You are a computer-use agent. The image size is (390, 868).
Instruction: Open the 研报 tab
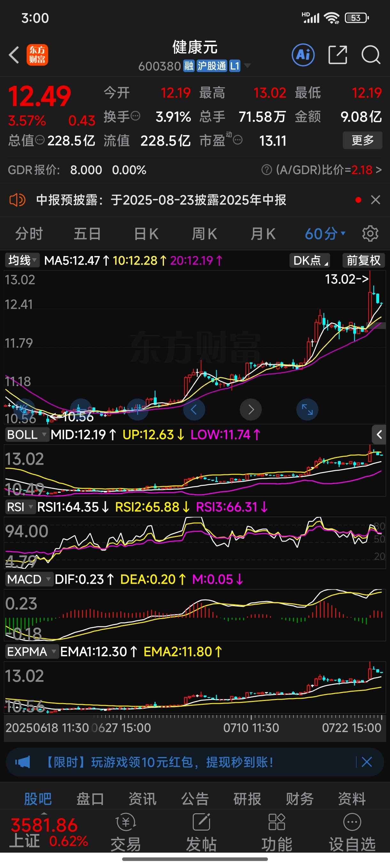pyautogui.click(x=247, y=799)
